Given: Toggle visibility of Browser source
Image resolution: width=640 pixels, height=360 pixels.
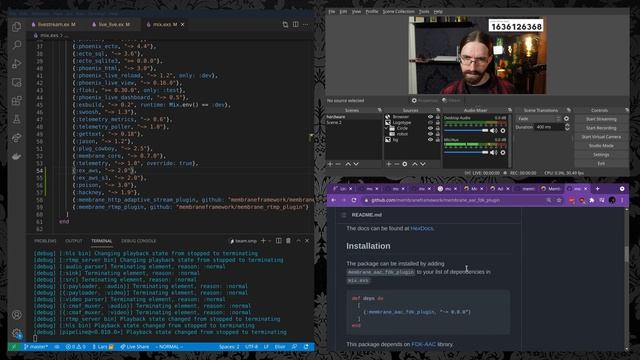Looking at the screenshot, I should pos(430,117).
